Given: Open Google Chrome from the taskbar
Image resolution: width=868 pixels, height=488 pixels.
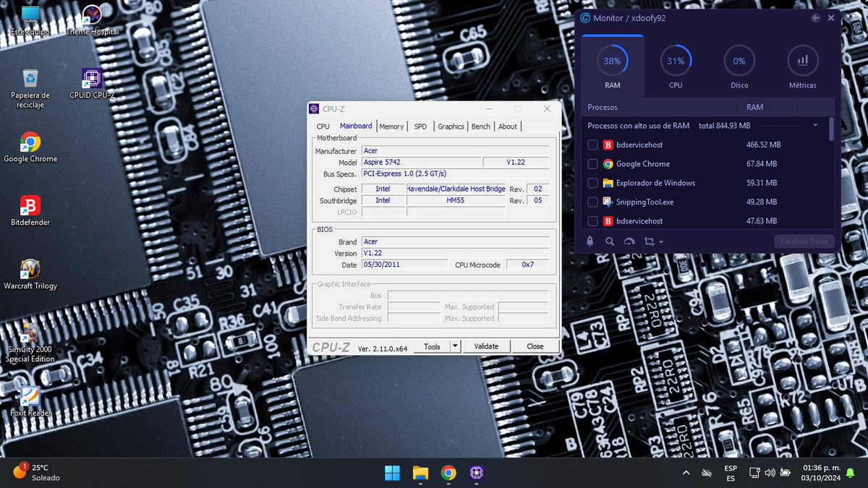Looking at the screenshot, I should point(448,473).
